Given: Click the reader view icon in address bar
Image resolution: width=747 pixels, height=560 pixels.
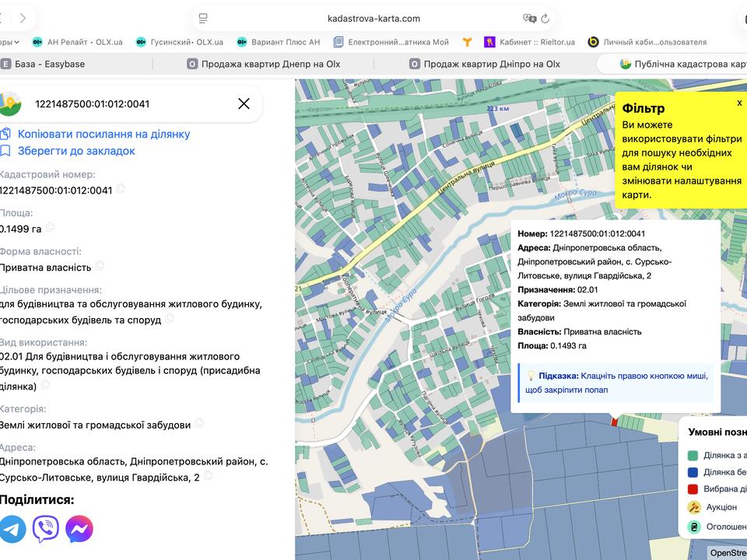Looking at the screenshot, I should pyautogui.click(x=203, y=19).
